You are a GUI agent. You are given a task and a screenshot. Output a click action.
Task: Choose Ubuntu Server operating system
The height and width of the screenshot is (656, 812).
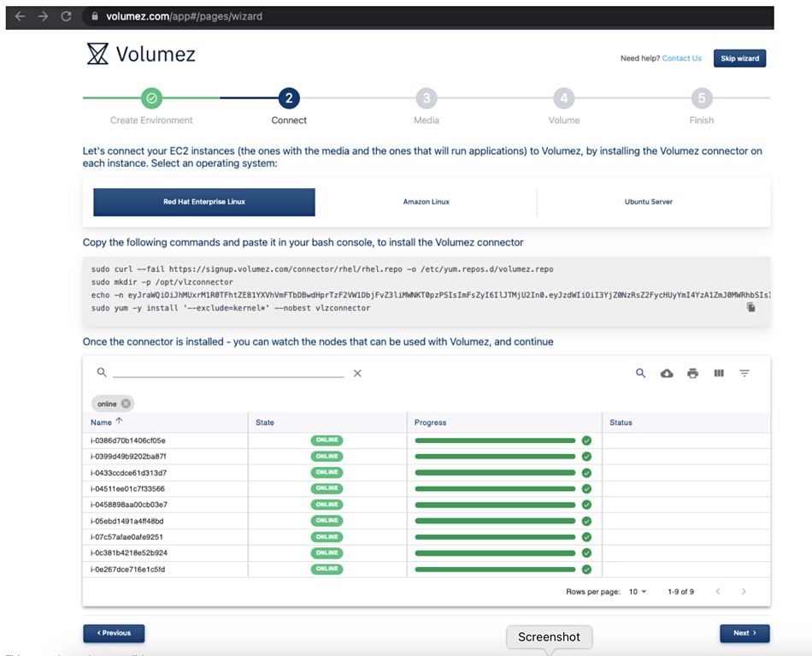[649, 202]
